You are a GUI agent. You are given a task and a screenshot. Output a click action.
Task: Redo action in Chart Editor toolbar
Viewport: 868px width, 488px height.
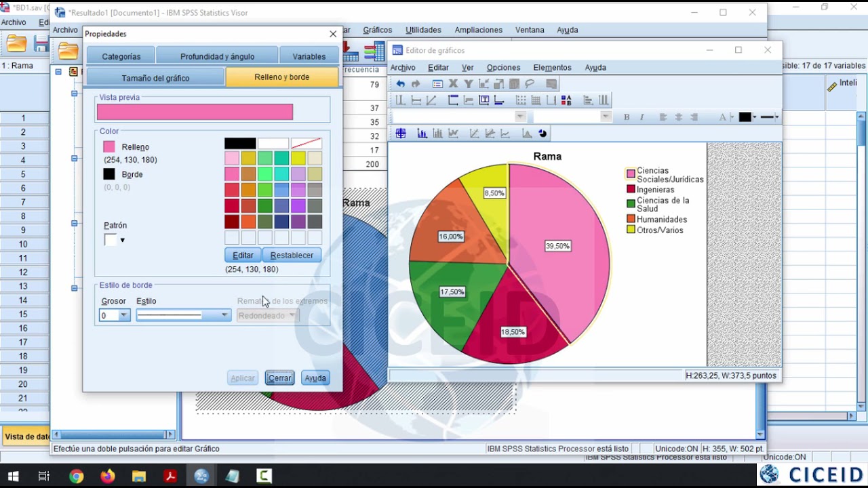click(x=416, y=84)
